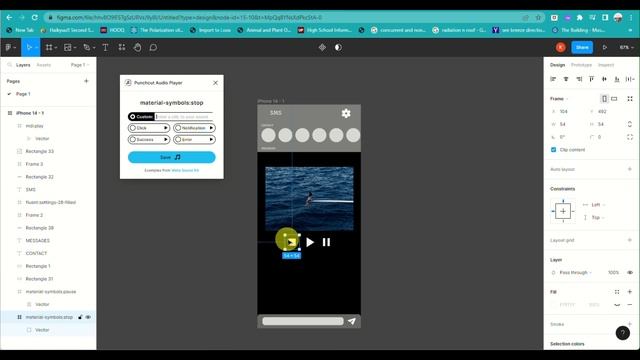Click the Share button
The width and height of the screenshot is (640, 360).
click(582, 47)
